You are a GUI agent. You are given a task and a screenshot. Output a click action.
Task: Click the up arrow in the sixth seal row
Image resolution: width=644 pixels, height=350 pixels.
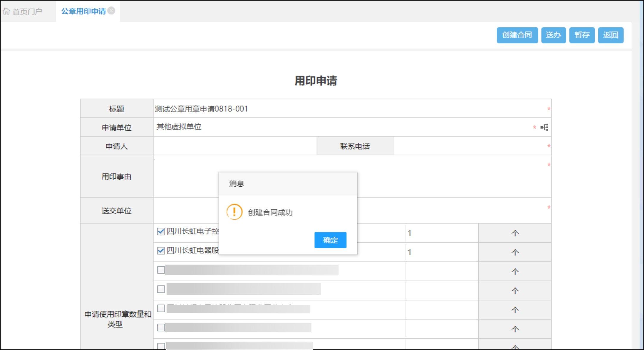(515, 329)
